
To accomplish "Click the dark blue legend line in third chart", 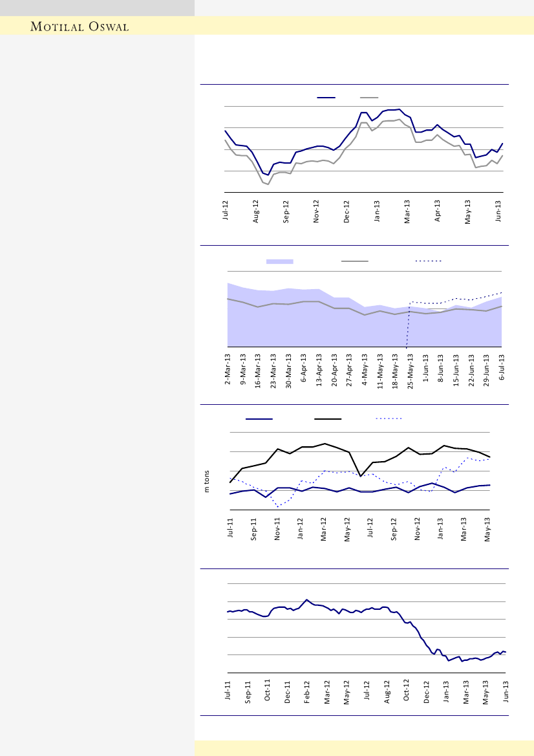I will point(259,419).
